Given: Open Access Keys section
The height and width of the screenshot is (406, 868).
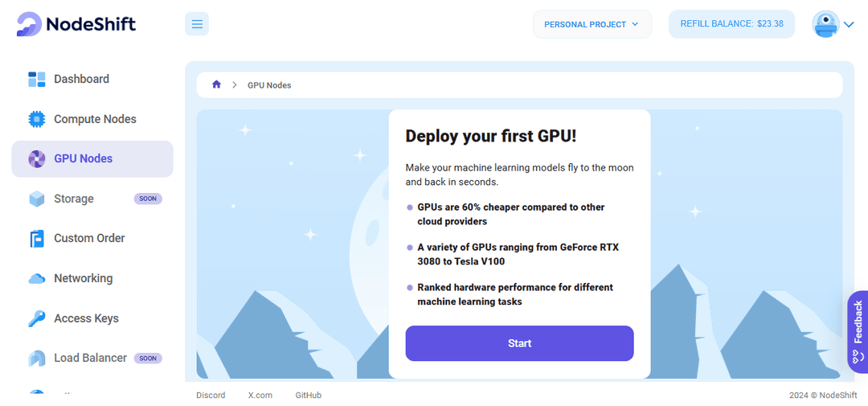Looking at the screenshot, I should coord(92,318).
